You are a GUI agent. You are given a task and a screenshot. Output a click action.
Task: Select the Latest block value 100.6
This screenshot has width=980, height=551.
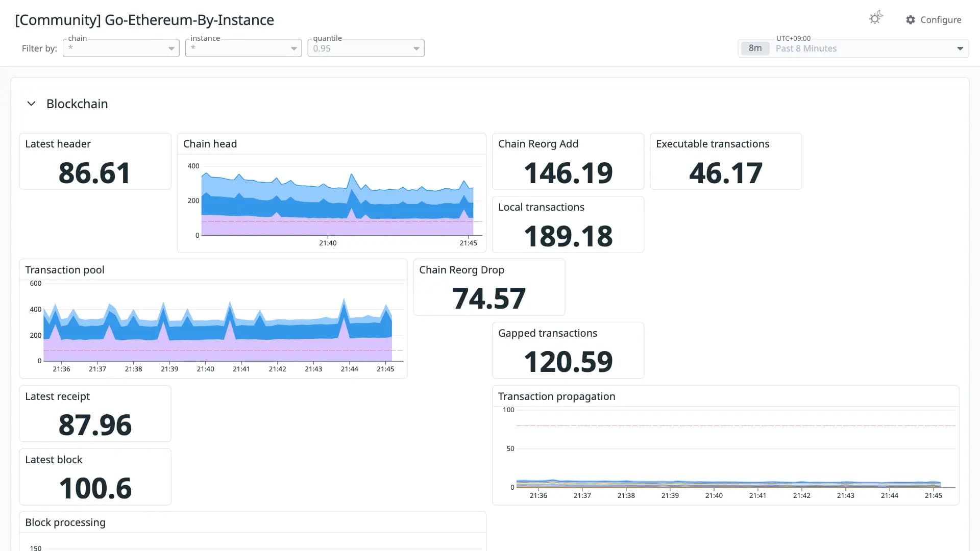pyautogui.click(x=95, y=488)
